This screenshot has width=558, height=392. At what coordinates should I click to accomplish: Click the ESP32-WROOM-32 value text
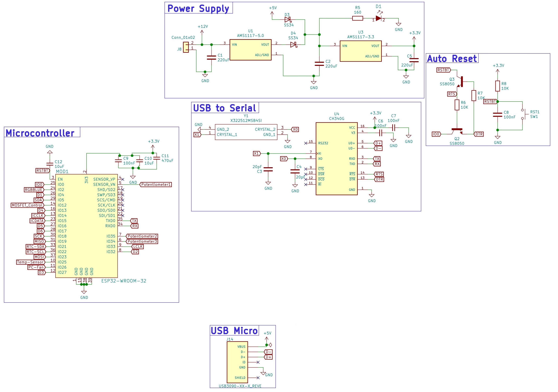124,281
